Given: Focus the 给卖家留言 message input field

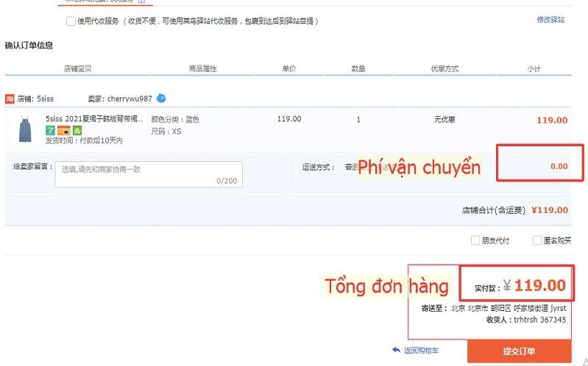Looking at the screenshot, I should [x=149, y=174].
